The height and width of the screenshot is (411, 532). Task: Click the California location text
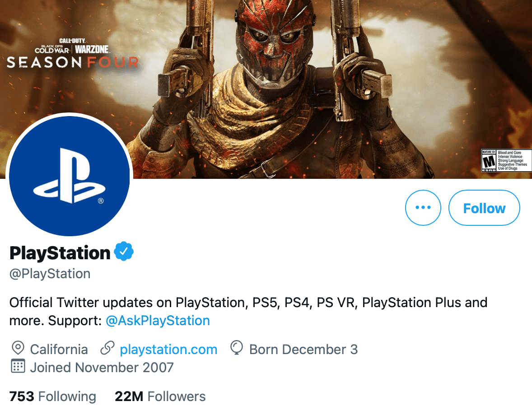pos(59,349)
